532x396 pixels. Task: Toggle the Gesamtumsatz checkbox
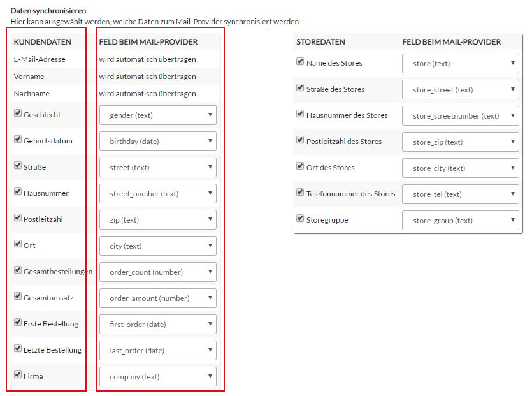(18, 296)
